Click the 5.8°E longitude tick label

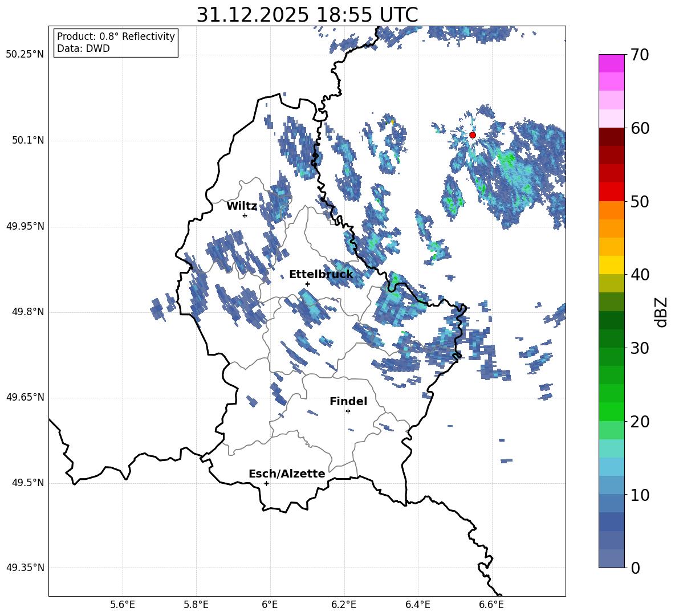[x=196, y=605]
